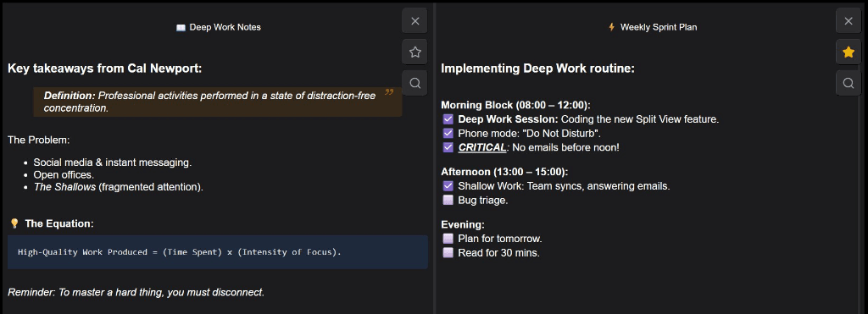Click the Bug triage text
The image size is (868, 314).
coord(482,200)
